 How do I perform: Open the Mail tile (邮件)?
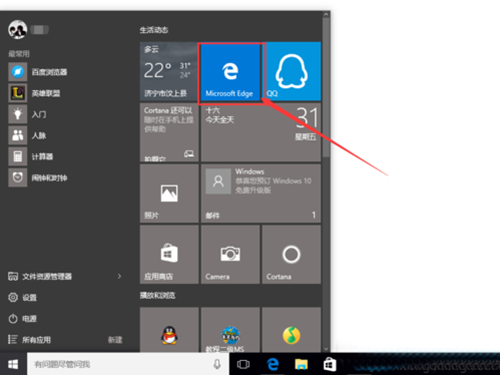point(261,193)
